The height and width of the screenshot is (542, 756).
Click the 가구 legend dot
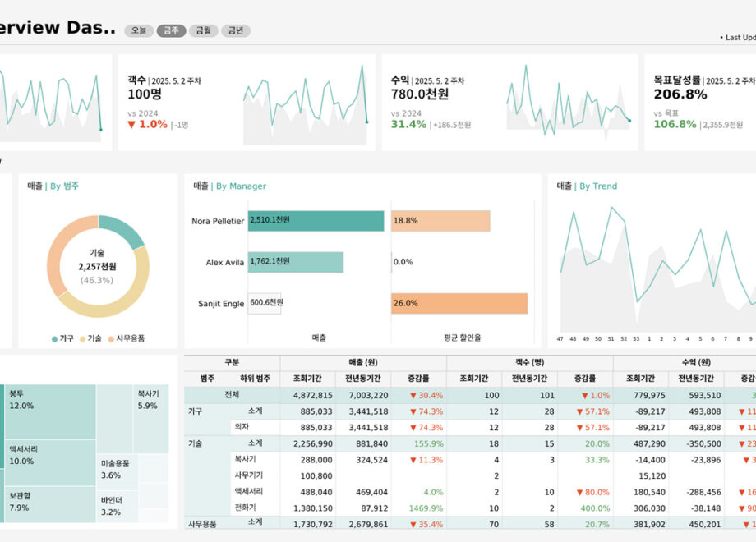55,338
